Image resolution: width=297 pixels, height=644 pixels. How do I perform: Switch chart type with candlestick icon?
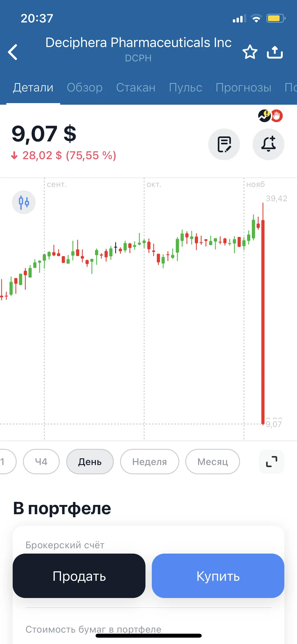[24, 202]
